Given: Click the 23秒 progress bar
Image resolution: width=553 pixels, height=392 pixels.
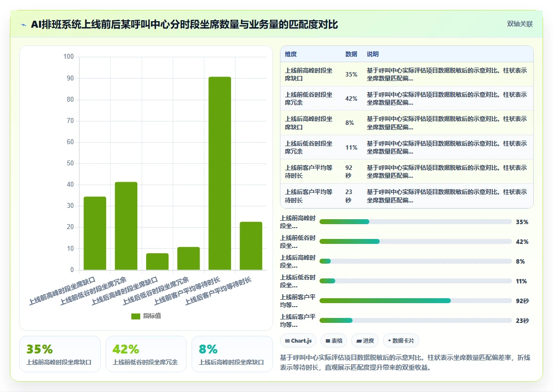Looking at the screenshot, I should pos(415,320).
